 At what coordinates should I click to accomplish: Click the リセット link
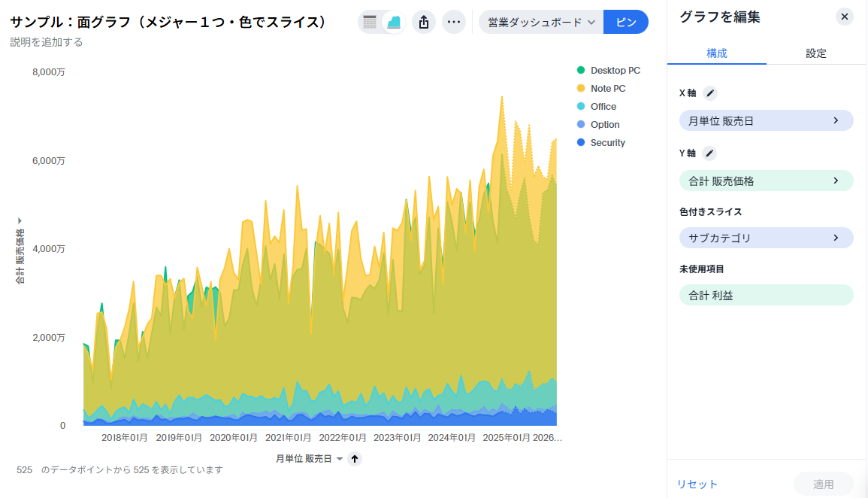[697, 484]
